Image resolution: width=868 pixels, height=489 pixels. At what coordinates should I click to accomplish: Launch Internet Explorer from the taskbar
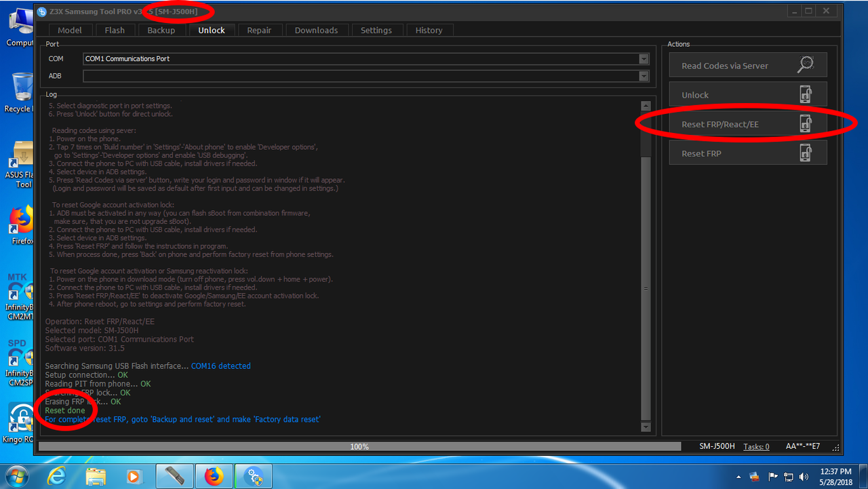[57, 476]
